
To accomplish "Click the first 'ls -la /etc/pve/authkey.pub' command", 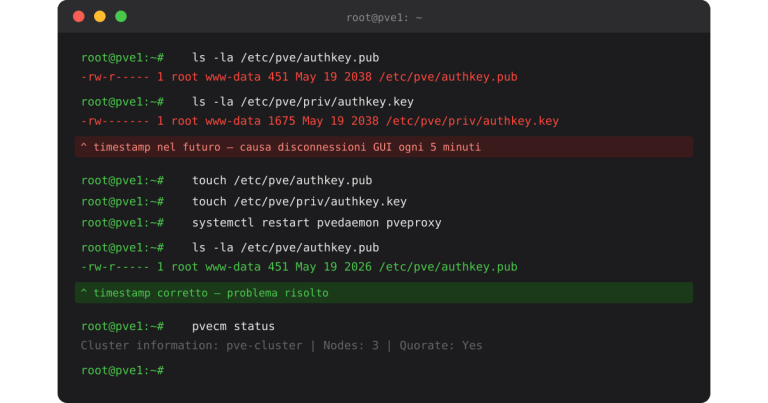I will pyautogui.click(x=286, y=58).
